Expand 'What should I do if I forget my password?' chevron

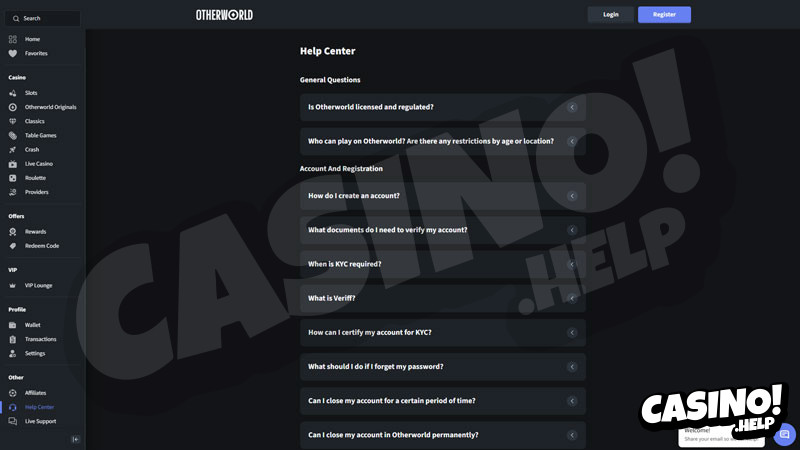coord(572,367)
